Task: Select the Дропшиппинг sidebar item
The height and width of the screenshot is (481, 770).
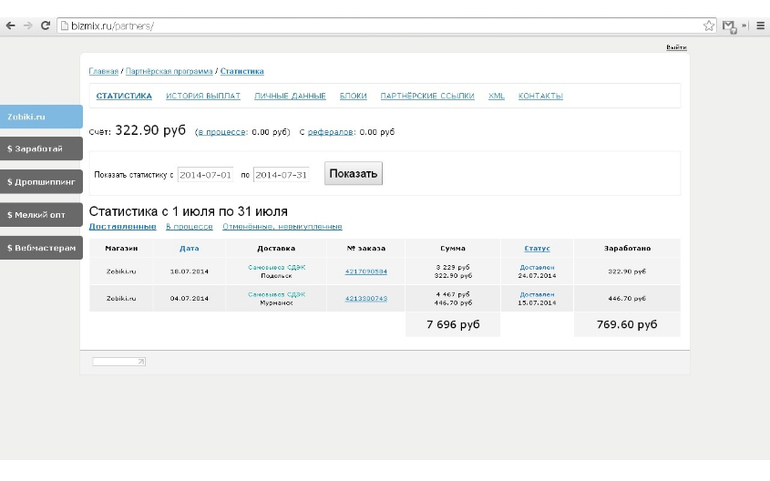Action: (41, 182)
